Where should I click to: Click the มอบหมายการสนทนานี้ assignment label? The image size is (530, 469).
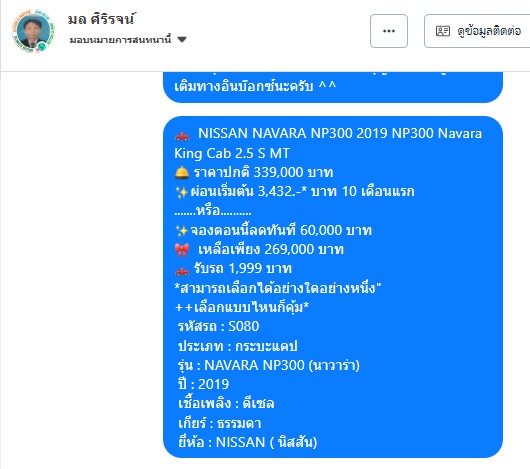[x=120, y=40]
